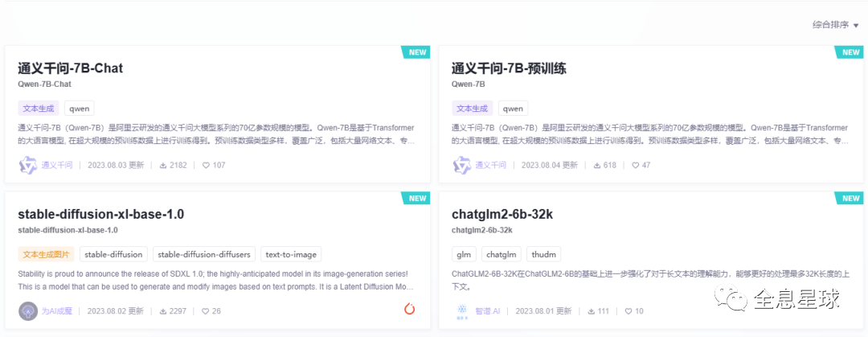Click the Stability SDXL 1.0 description text

point(216,281)
